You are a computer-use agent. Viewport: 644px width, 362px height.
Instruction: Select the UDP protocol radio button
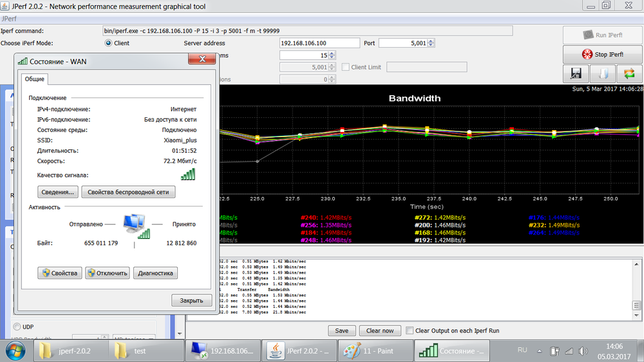point(17,327)
